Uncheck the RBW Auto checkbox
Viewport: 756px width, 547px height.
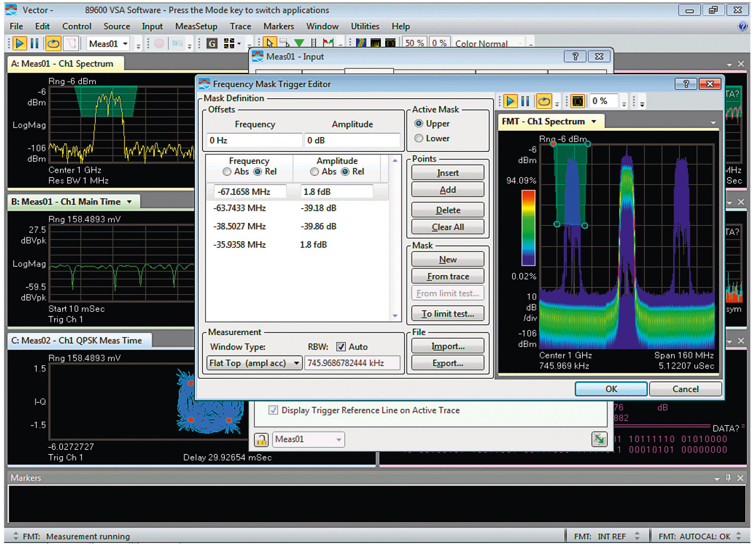pos(341,347)
